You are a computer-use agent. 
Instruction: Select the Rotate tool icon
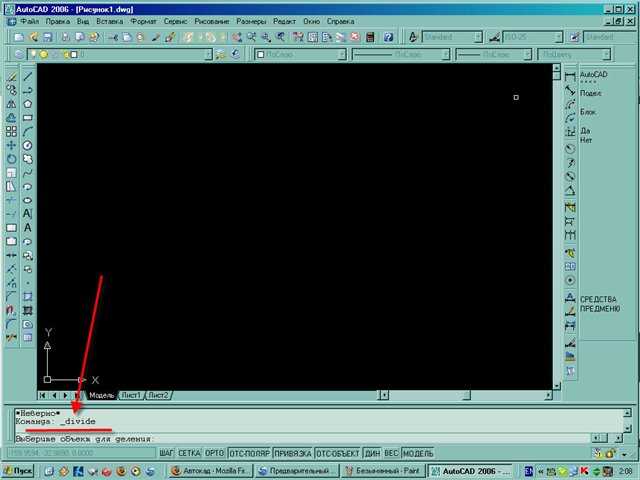(11, 159)
